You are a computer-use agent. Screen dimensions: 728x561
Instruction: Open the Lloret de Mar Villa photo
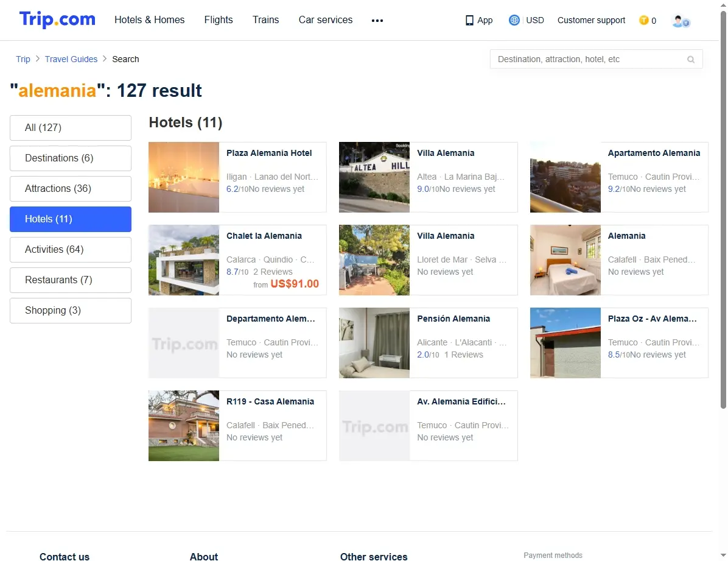click(x=374, y=260)
